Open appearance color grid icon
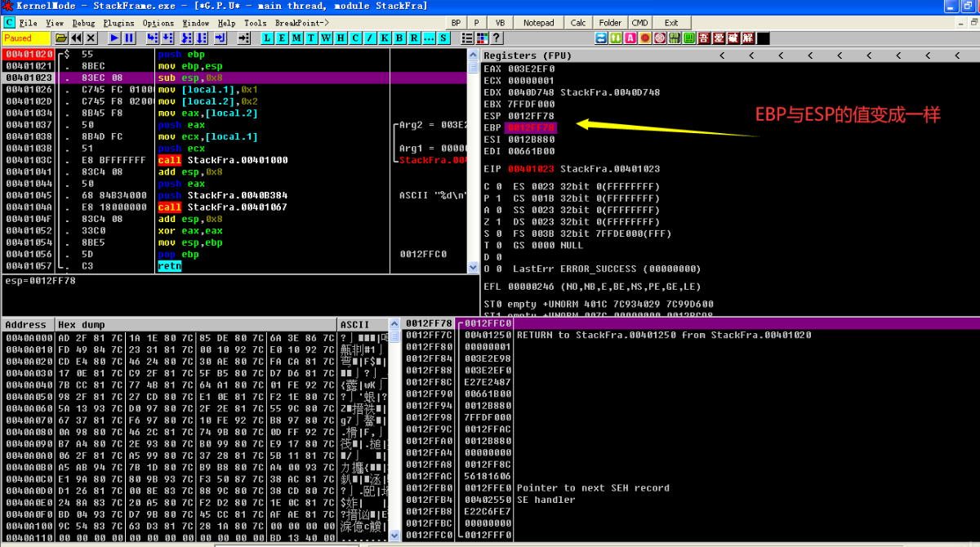The height and width of the screenshot is (547, 980). point(483,38)
